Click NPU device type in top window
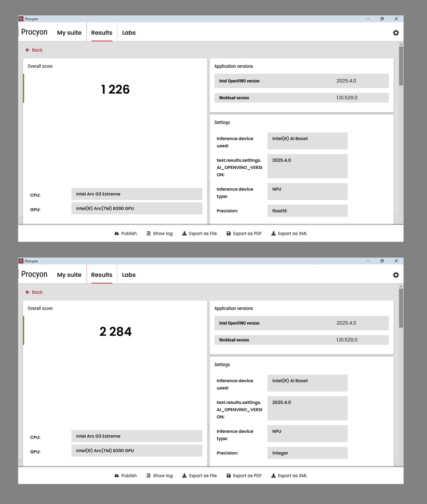Image resolution: width=427 pixels, height=504 pixels. 307,191
